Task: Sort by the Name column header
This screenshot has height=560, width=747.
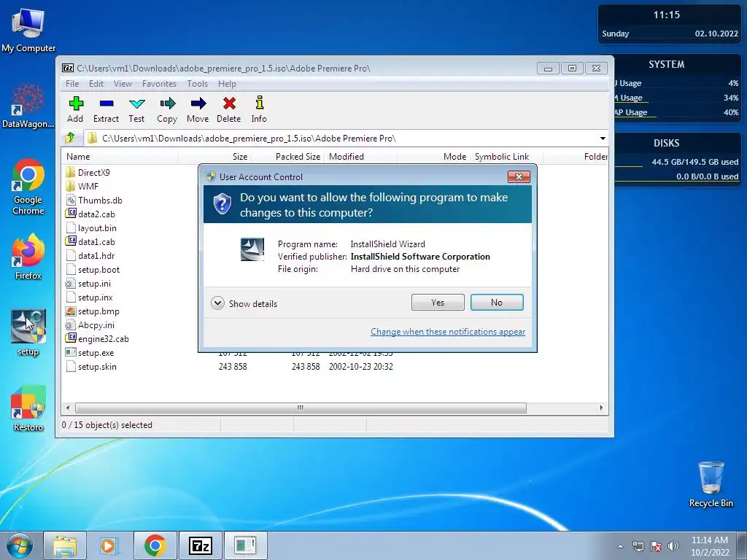Action: [120, 157]
